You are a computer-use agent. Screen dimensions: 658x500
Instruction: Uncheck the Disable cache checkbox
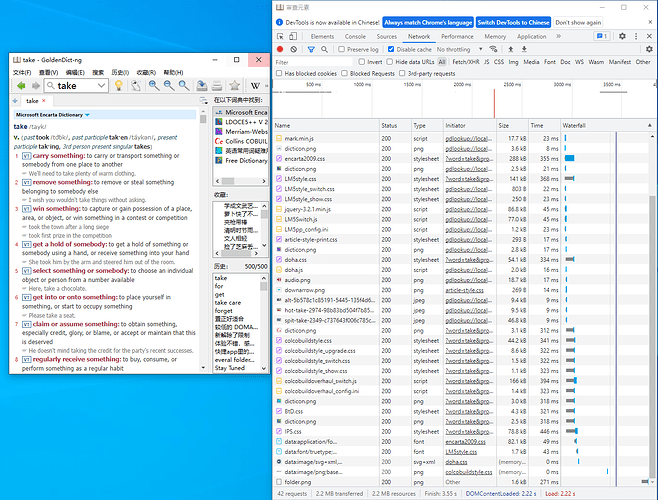pos(391,50)
